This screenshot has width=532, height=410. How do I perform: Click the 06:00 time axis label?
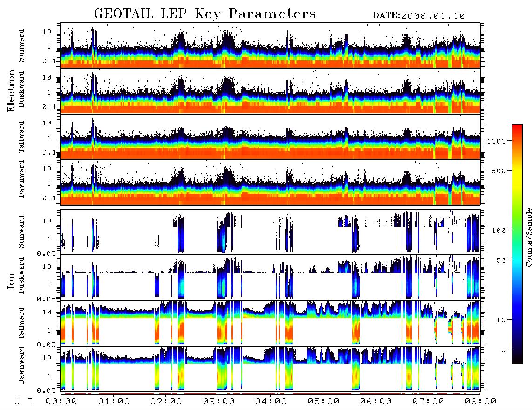click(x=376, y=402)
